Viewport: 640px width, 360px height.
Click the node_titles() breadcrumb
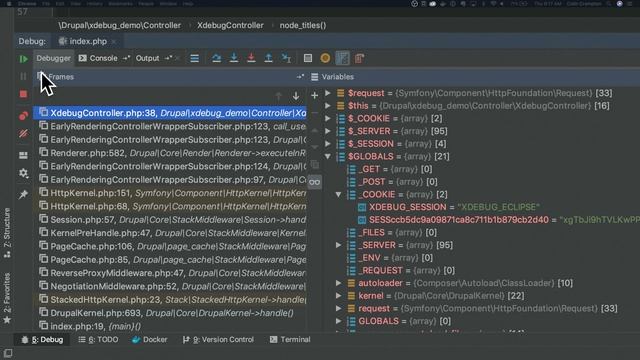(x=303, y=25)
